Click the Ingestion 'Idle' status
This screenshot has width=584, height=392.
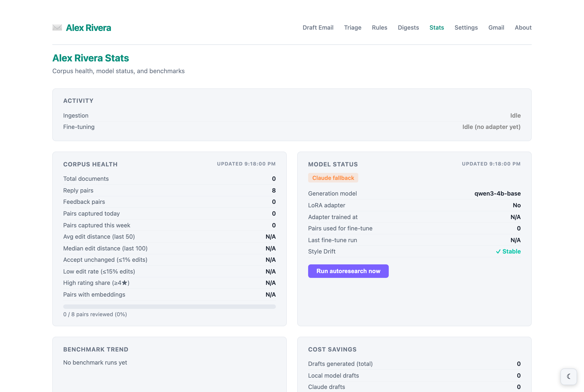(x=515, y=115)
